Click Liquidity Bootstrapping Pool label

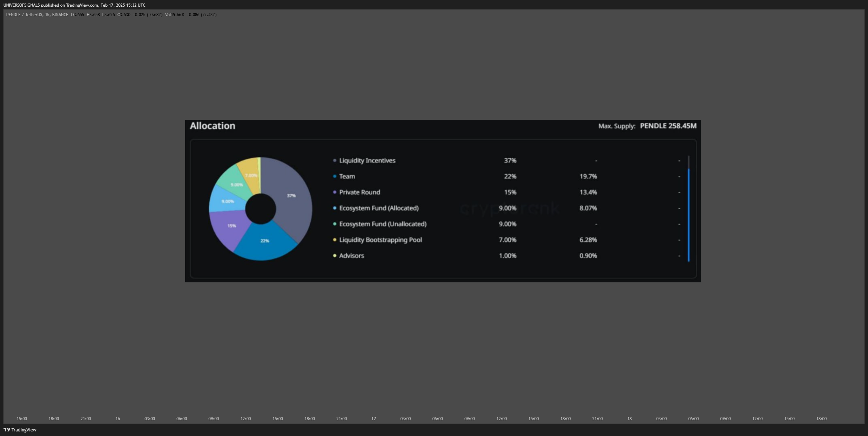coord(381,240)
